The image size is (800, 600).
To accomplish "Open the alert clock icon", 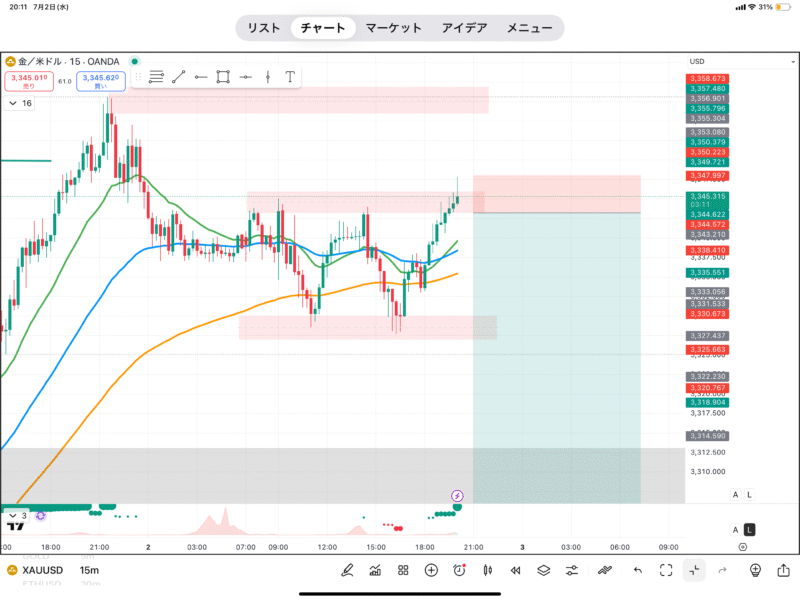I will (459, 570).
